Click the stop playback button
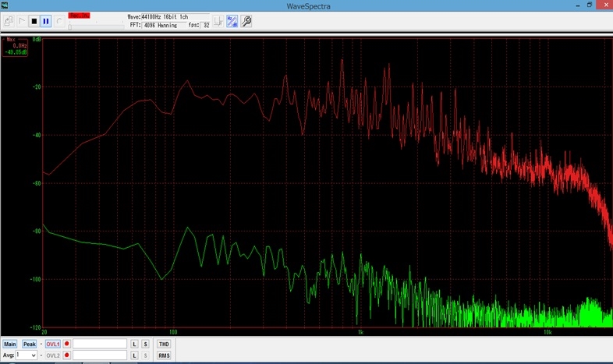 point(34,21)
